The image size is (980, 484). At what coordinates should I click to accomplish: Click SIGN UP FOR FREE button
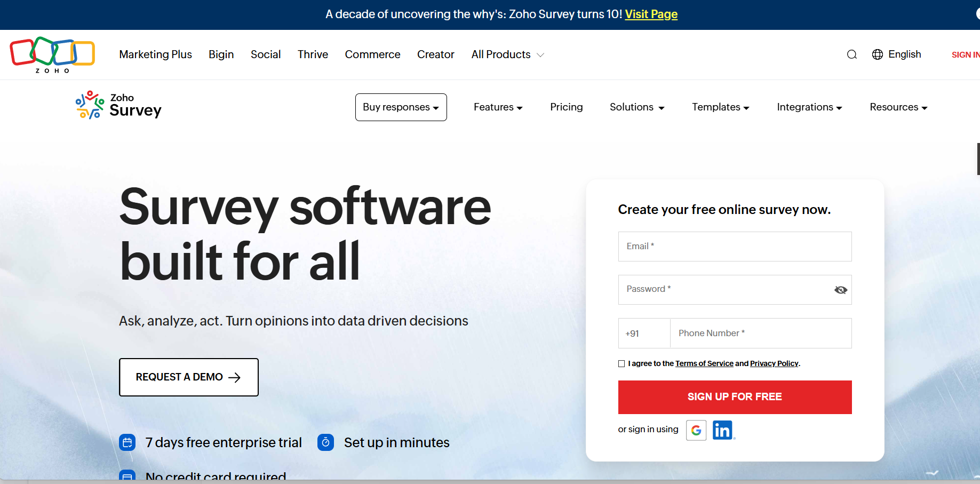tap(735, 397)
